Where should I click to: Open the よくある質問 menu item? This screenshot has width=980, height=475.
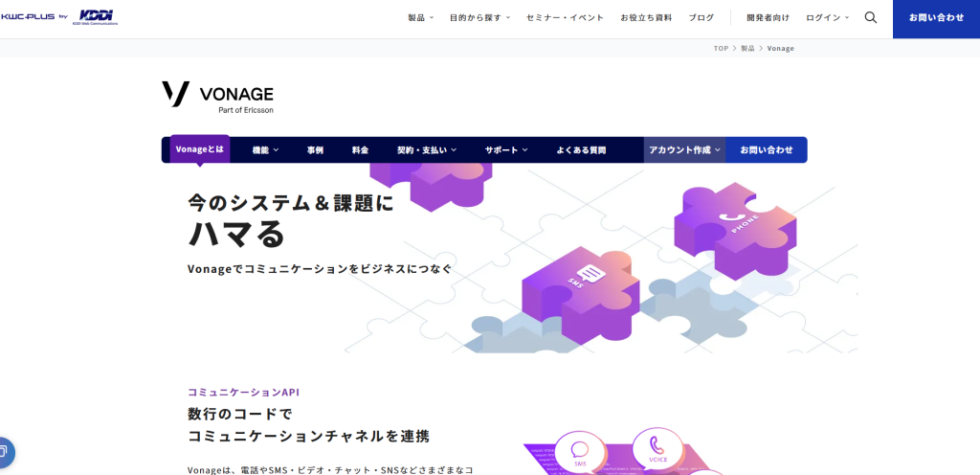[581, 150]
